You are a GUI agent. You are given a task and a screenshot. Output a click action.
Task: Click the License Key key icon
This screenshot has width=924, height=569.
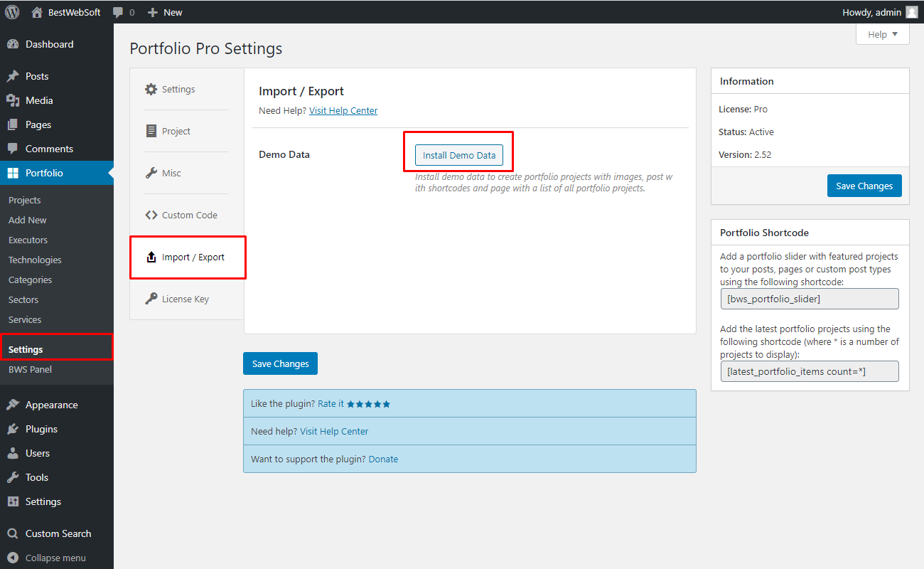151,299
